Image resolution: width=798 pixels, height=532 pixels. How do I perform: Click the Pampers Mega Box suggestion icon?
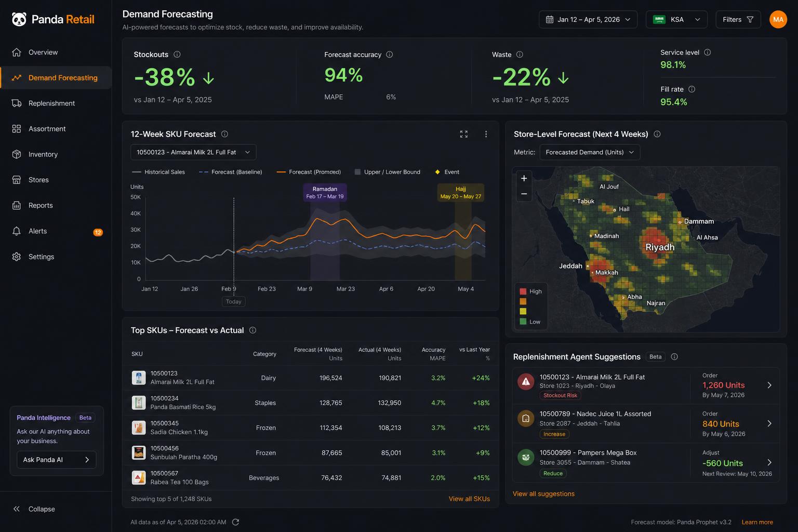526,457
